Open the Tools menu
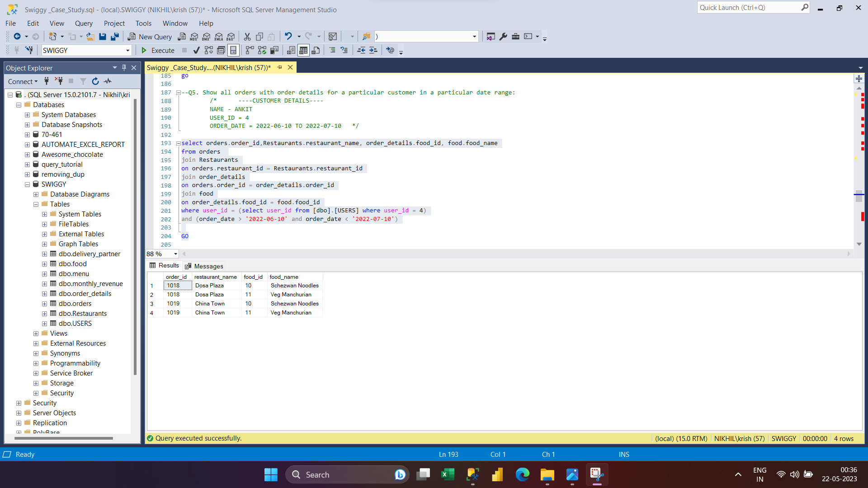Screen dimensions: 868x488 (x=143, y=23)
